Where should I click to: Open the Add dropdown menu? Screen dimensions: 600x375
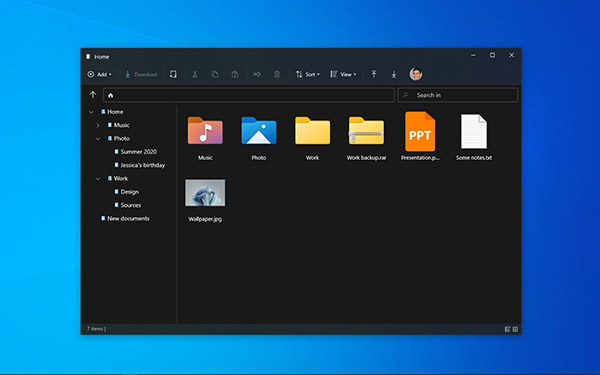(99, 74)
